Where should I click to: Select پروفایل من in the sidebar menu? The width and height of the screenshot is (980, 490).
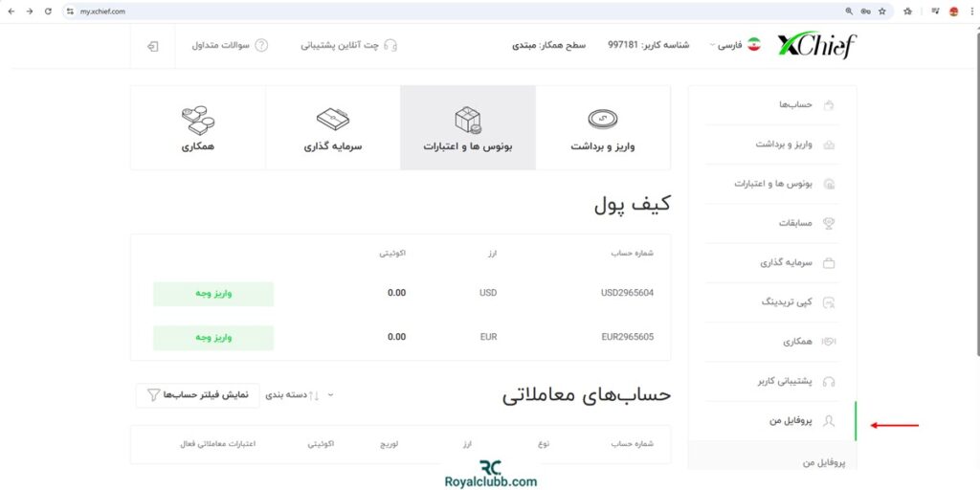pyautogui.click(x=772, y=421)
